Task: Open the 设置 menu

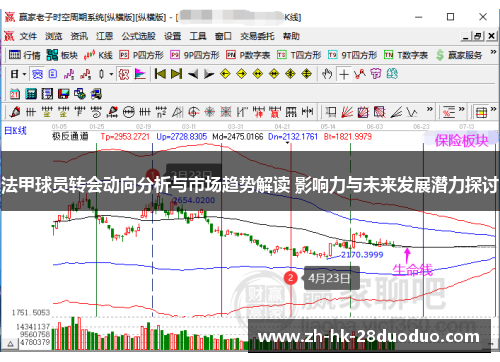Action: pyautogui.click(x=172, y=36)
